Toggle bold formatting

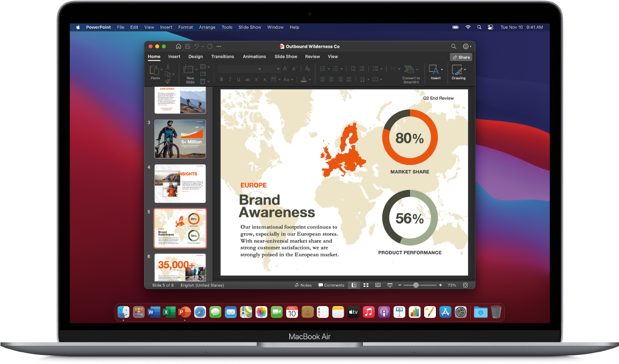click(x=222, y=79)
